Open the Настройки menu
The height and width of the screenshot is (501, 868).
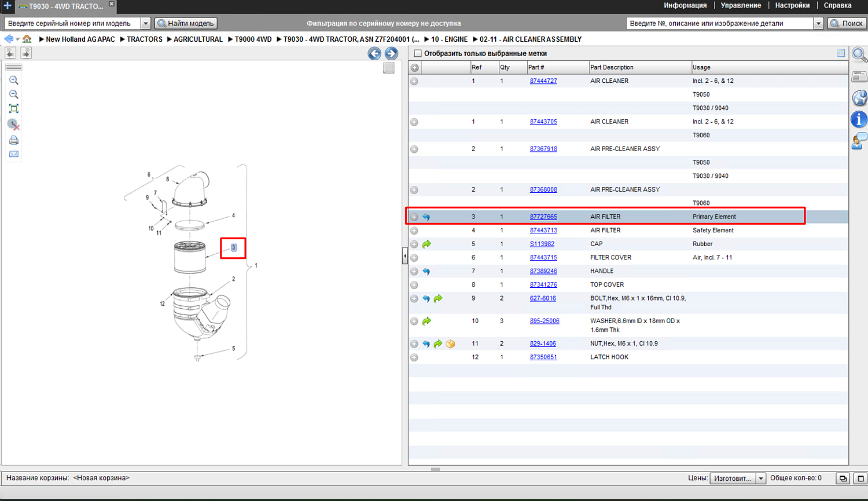coord(792,6)
